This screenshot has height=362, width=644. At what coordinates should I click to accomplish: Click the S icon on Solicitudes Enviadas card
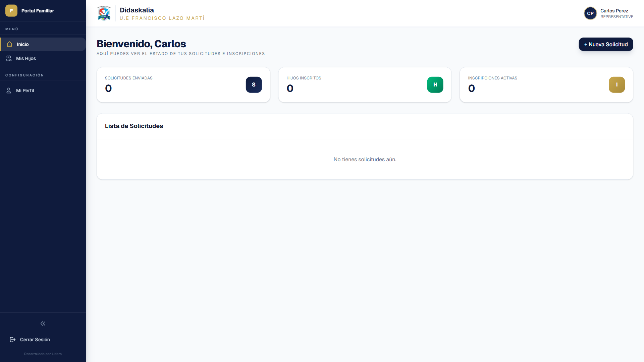tap(254, 85)
